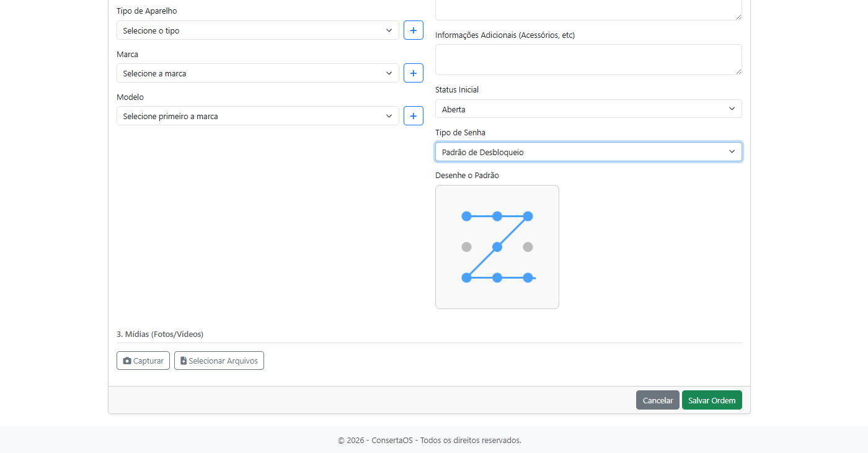
Task: Open the Tipo de Senha dropdown
Action: coord(588,152)
